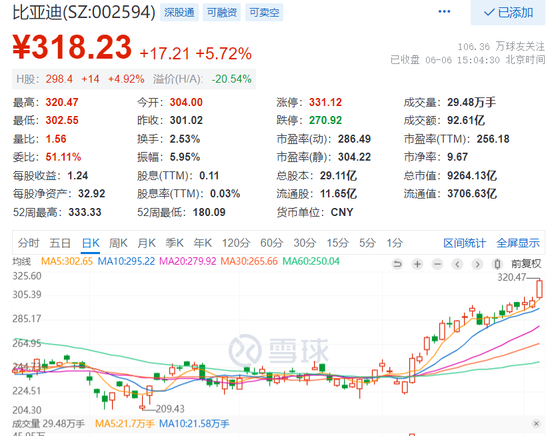Switch to the 5分 chart tab

(x=367, y=243)
